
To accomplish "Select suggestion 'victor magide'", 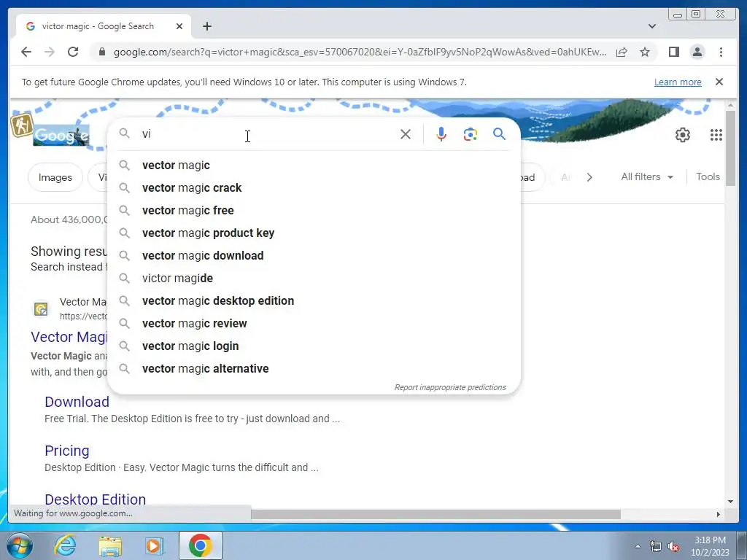I will (314, 278).
